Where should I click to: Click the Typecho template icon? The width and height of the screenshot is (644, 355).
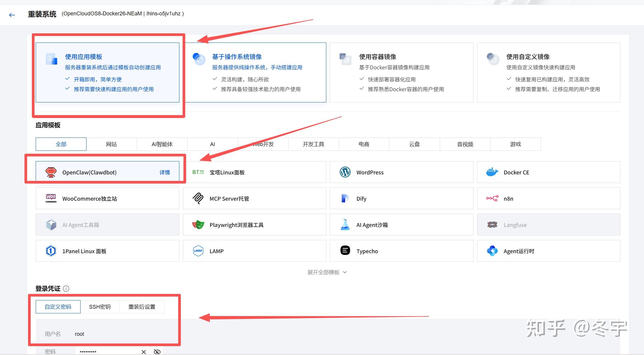(x=345, y=251)
